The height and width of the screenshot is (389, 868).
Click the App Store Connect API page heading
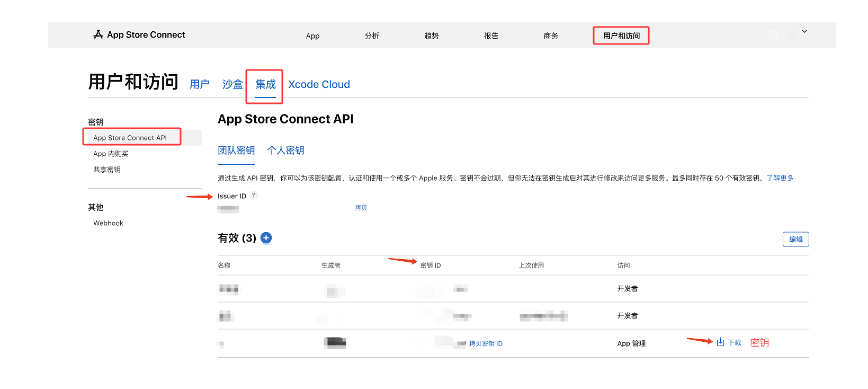click(285, 119)
